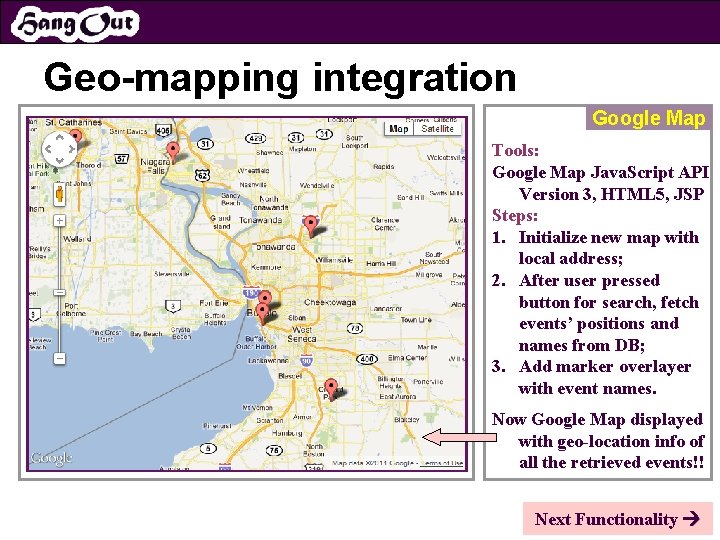Click the Port Colborne map label

click(71, 309)
